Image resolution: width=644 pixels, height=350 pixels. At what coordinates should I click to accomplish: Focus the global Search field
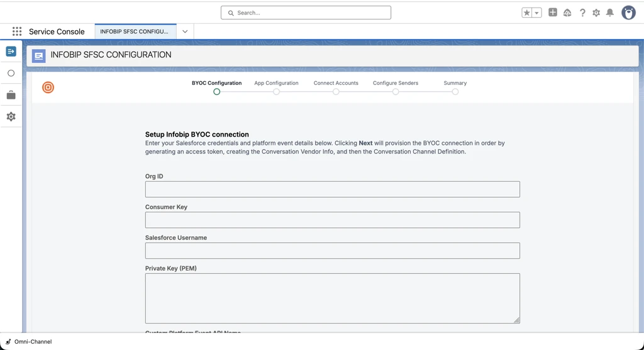click(x=306, y=13)
